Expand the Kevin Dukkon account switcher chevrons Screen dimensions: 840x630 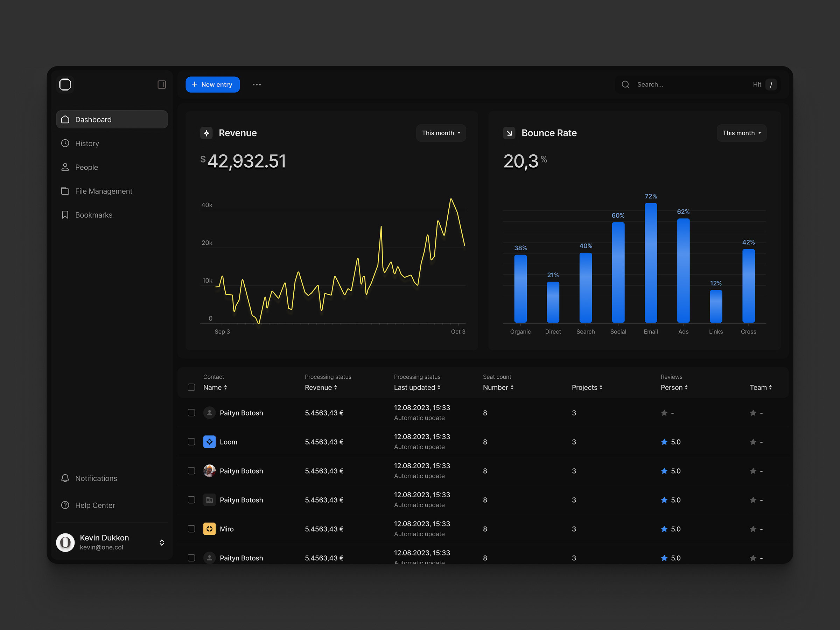[x=162, y=542]
